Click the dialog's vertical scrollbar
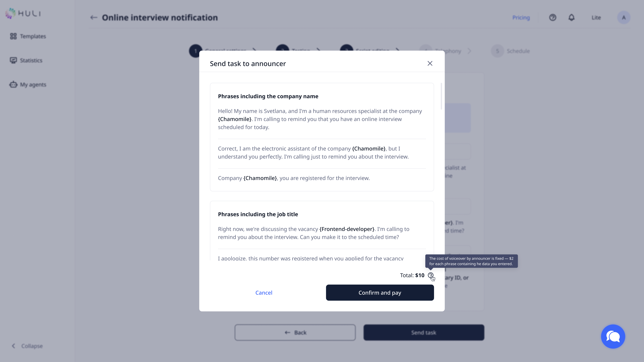 point(441,96)
